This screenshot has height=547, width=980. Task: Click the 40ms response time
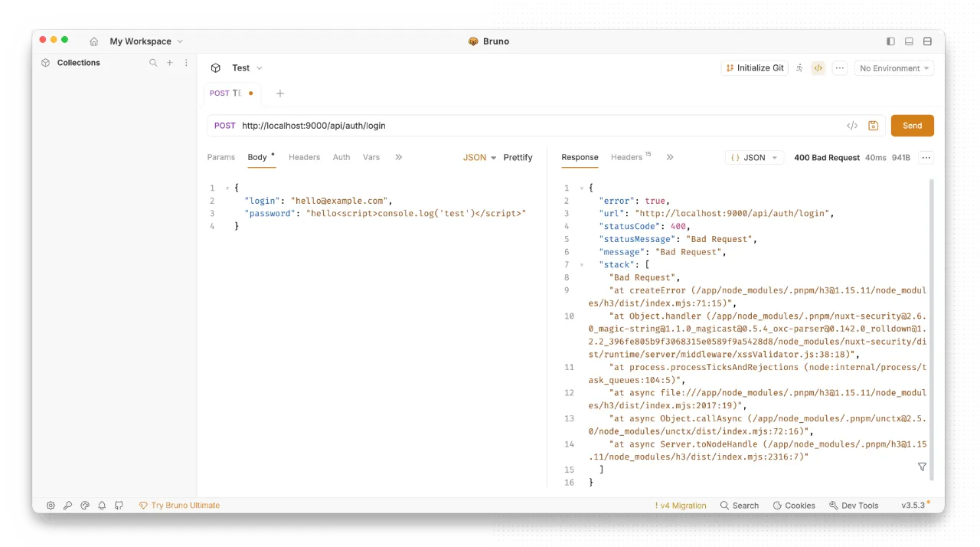click(875, 157)
